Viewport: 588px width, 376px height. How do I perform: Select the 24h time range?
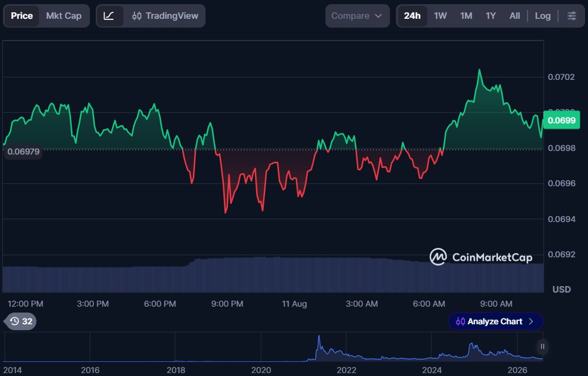412,16
